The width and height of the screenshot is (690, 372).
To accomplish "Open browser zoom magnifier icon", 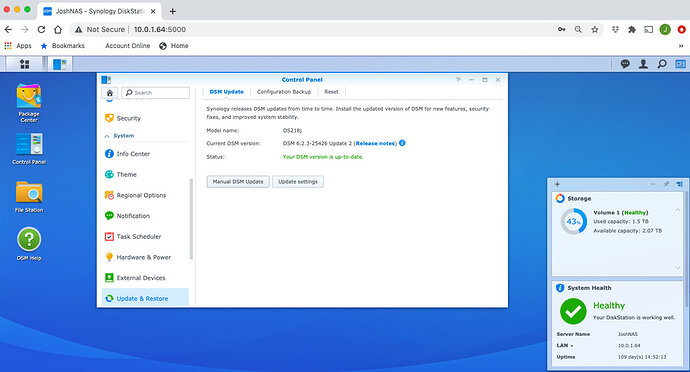I will coord(578,29).
